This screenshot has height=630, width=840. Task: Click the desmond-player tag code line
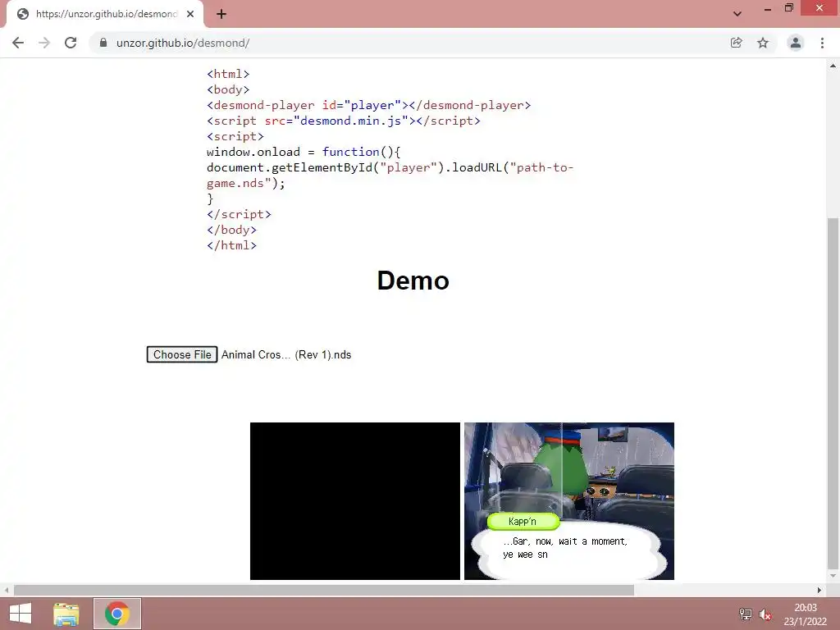pyautogui.click(x=368, y=105)
